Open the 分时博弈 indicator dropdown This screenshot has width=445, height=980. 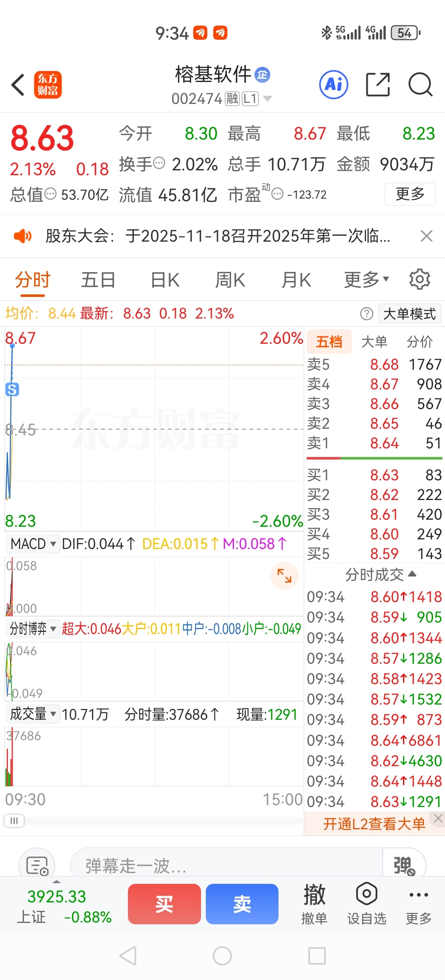coord(33,628)
